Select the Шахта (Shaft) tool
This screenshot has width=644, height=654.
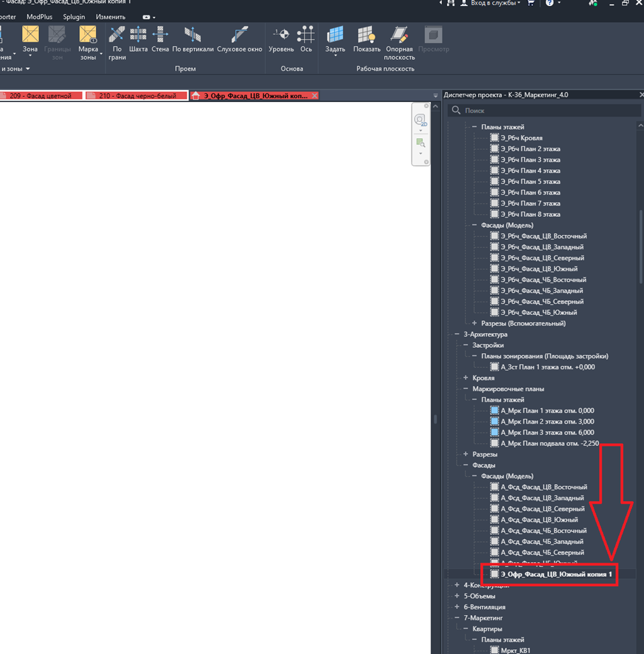(x=138, y=39)
